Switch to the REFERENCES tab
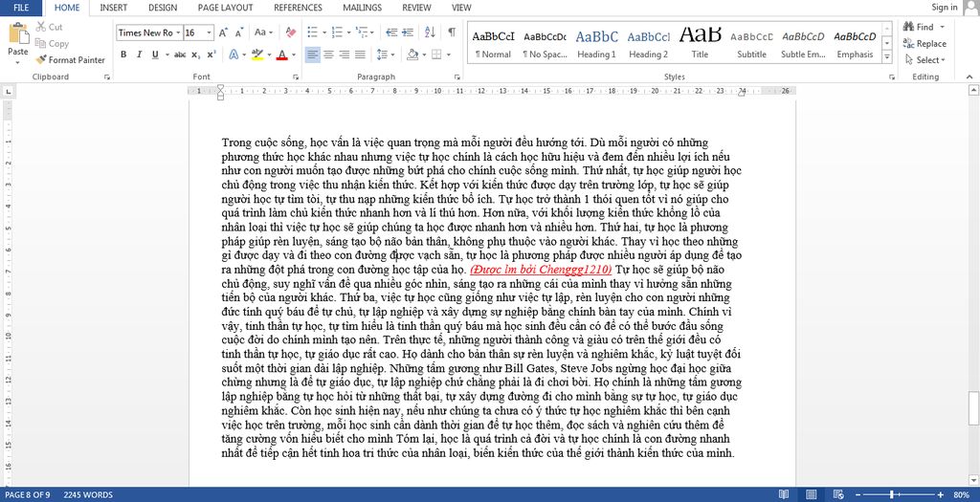 (299, 8)
